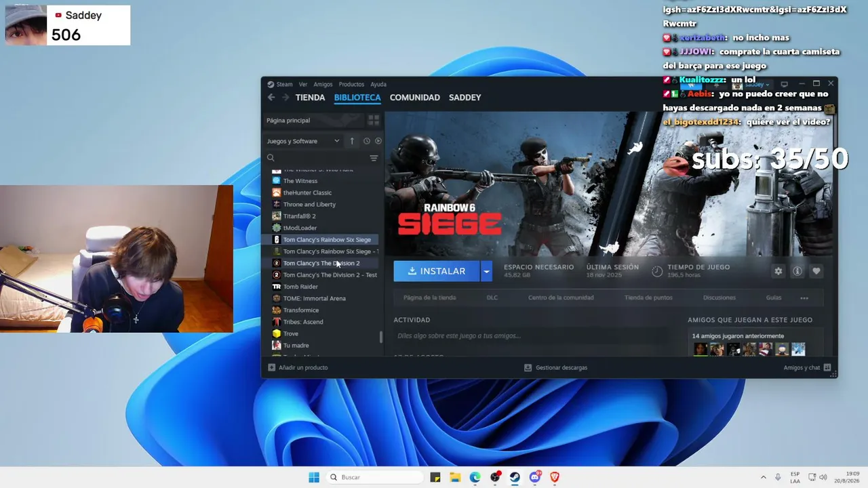Screen dimensions: 868x488
Task: Go to the TIENDA tab
Action: coord(310,98)
